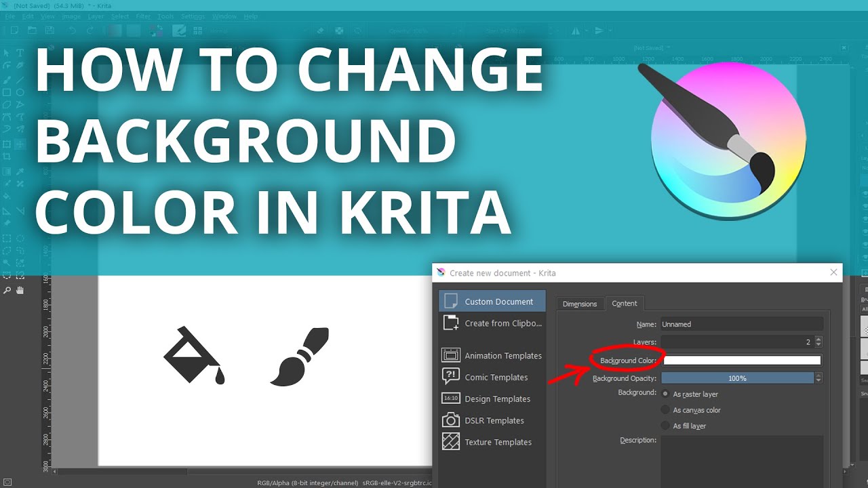
Task: Select the Rectangular Selection tool
Action: coord(7,239)
